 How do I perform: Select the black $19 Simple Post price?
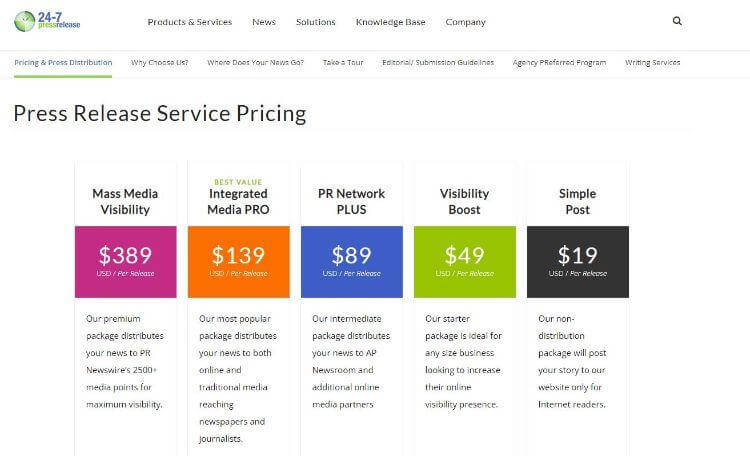(x=577, y=261)
